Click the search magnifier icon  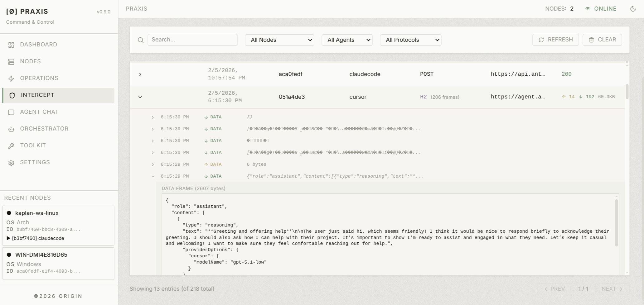click(x=141, y=40)
